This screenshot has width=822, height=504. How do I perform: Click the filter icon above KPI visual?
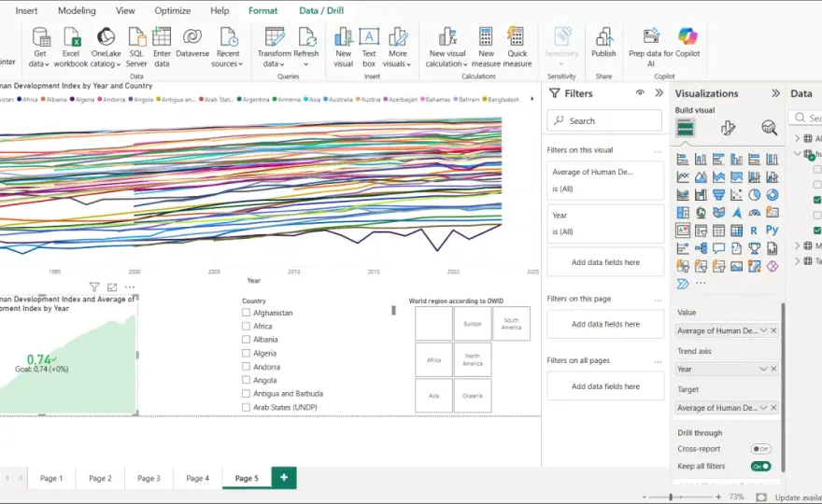[x=94, y=287]
